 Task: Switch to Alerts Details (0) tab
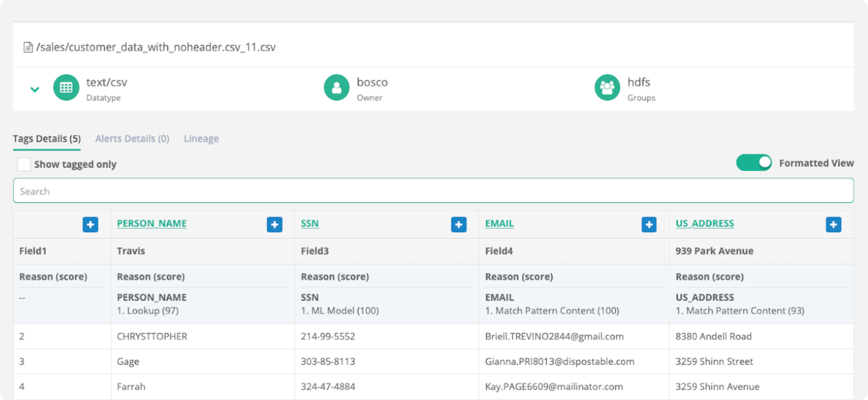132,138
